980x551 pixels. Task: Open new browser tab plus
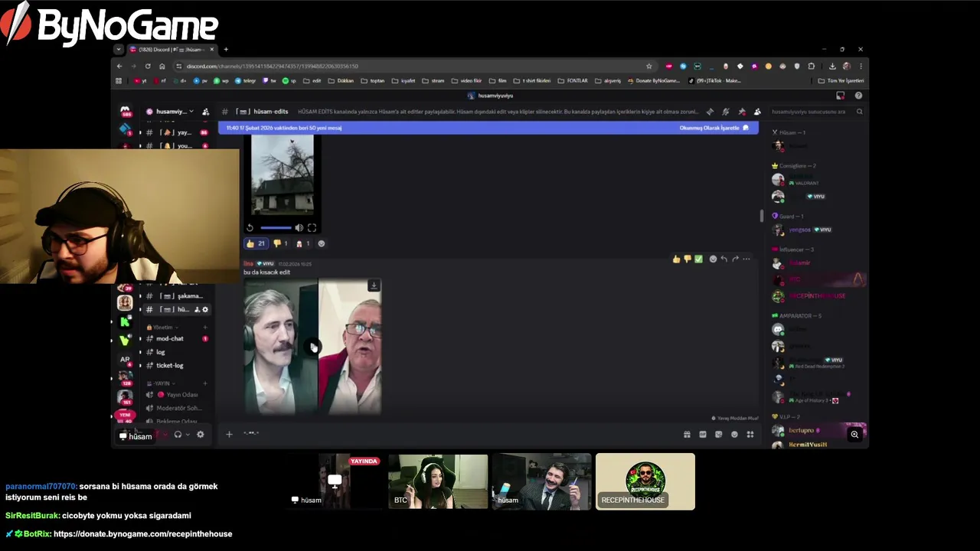click(226, 50)
